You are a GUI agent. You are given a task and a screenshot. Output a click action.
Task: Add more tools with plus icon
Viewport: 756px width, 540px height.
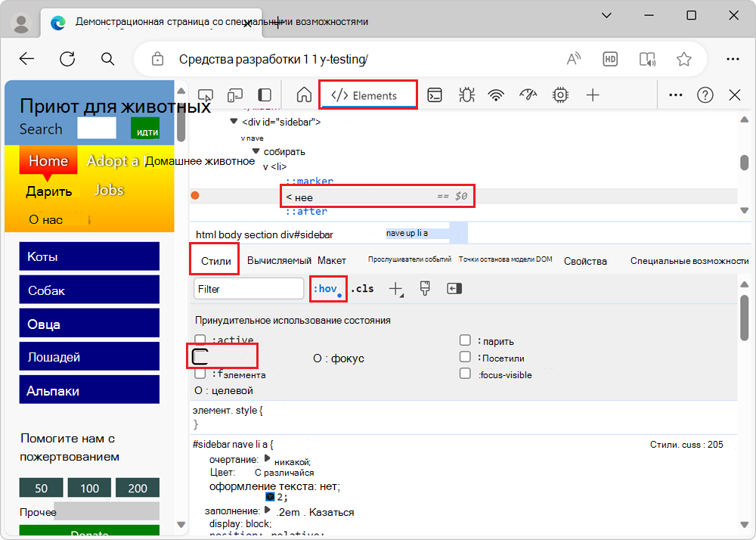pyautogui.click(x=593, y=95)
